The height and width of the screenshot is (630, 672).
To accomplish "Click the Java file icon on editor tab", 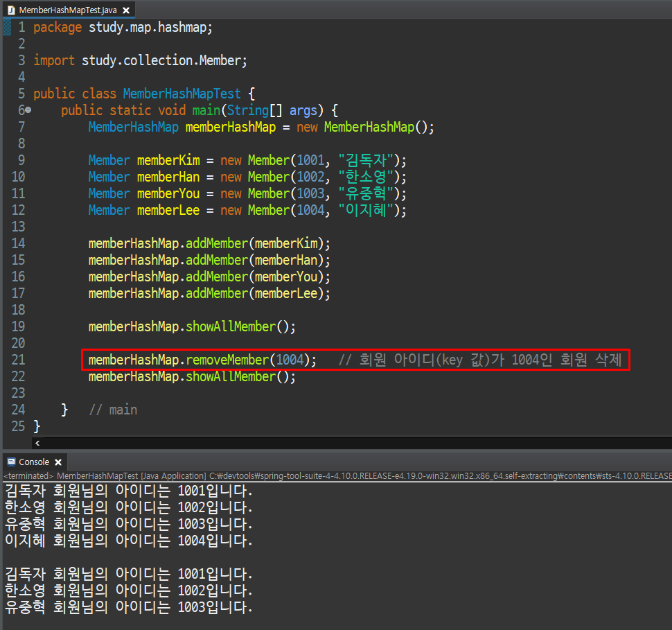I will tap(12, 10).
